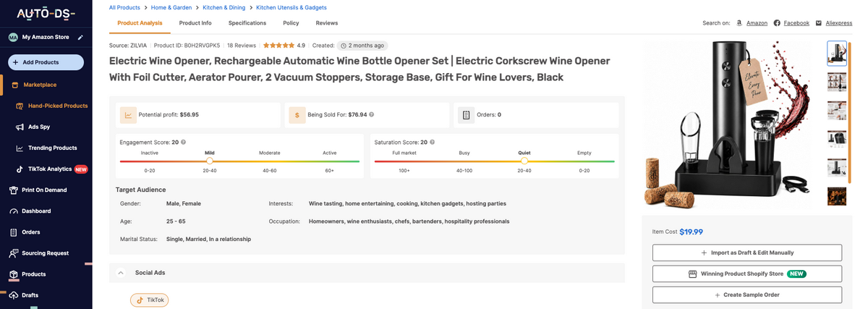Open the Dashboard page
Screen dimensions: 868x309
pyautogui.click(x=36, y=211)
